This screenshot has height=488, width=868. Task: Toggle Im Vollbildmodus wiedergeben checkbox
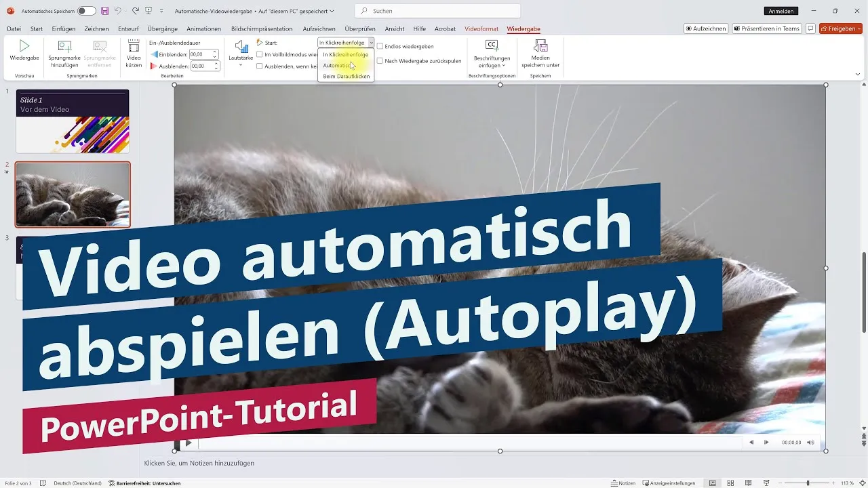coord(260,54)
